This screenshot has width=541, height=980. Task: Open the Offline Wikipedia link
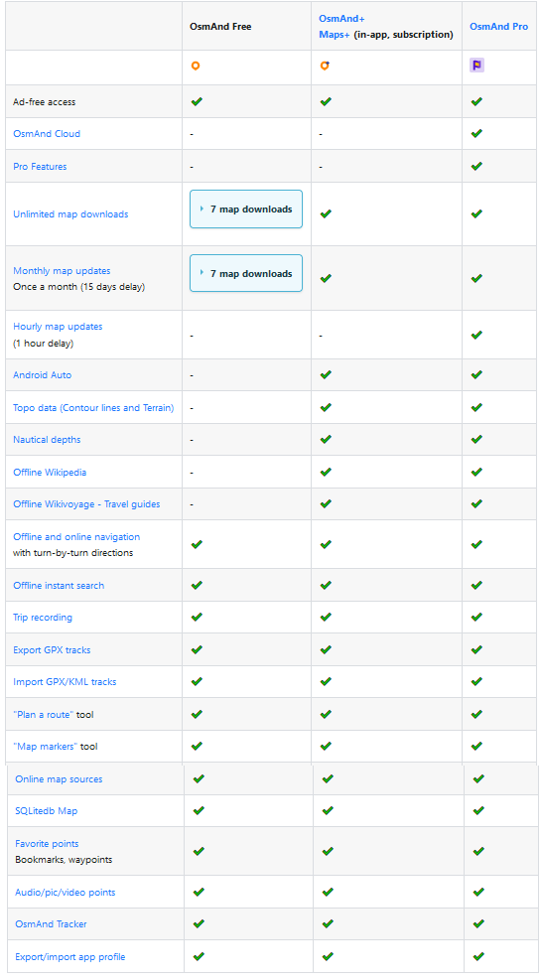(50, 472)
